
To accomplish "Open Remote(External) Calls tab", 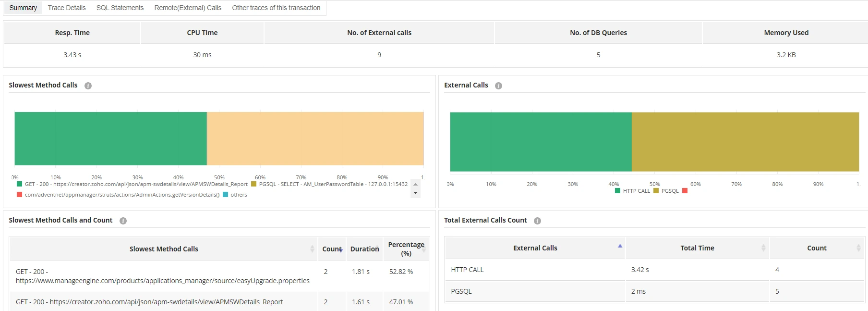I will click(188, 8).
